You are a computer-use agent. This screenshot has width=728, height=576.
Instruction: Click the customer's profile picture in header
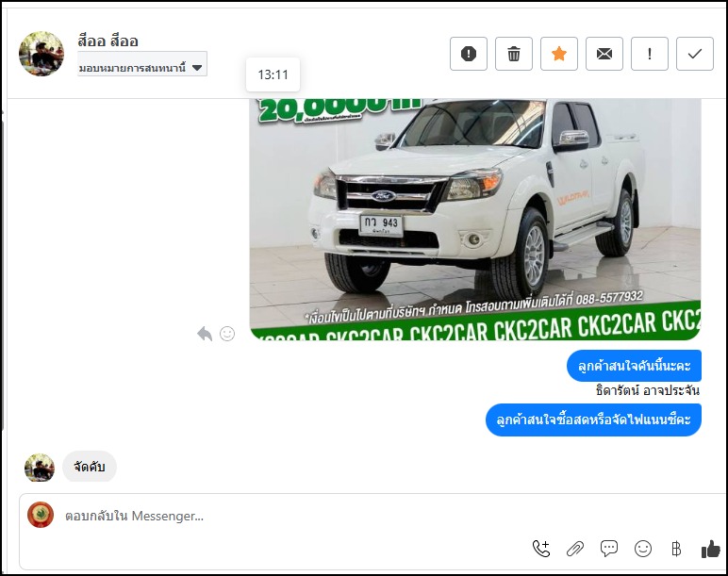(41, 54)
